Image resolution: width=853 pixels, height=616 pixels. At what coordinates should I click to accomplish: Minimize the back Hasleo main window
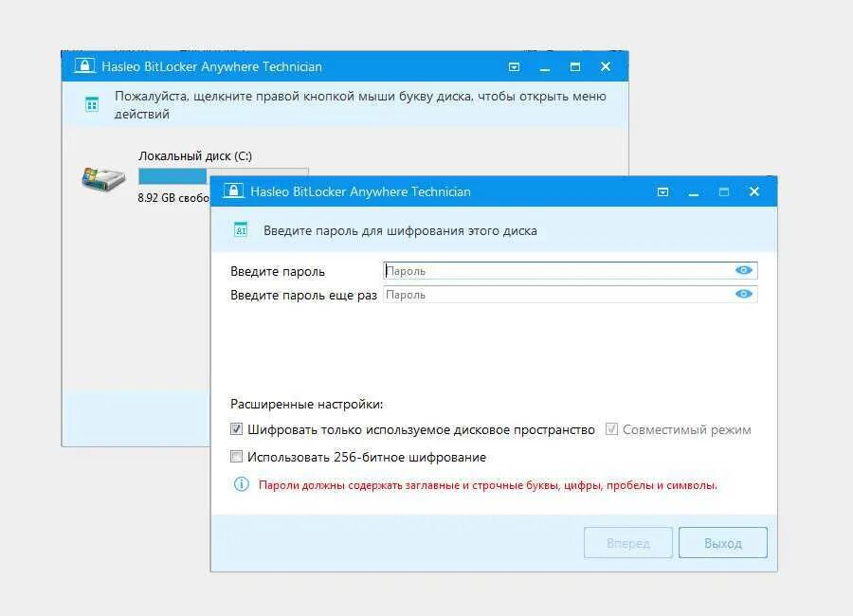[545, 67]
